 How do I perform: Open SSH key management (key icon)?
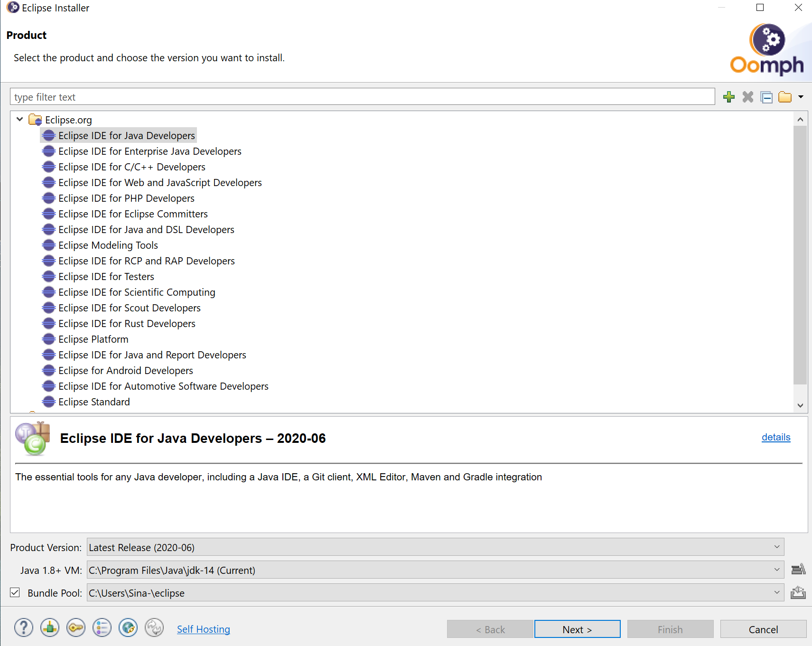click(x=75, y=627)
